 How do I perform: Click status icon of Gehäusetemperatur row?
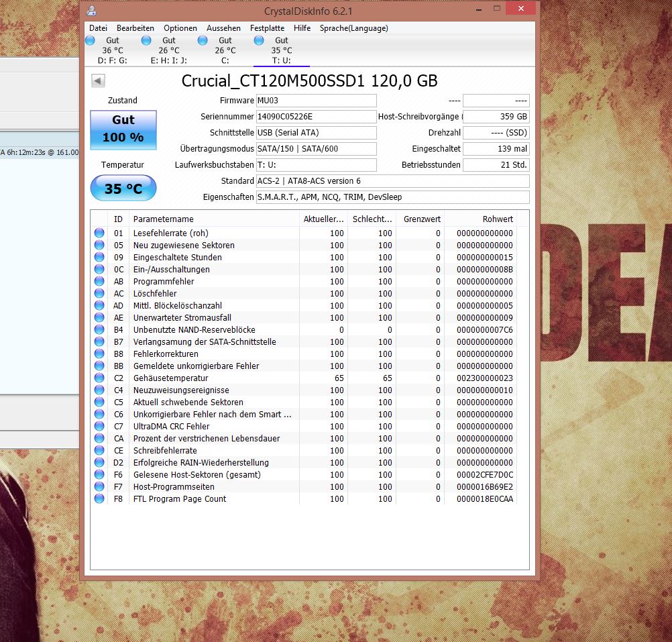(99, 378)
